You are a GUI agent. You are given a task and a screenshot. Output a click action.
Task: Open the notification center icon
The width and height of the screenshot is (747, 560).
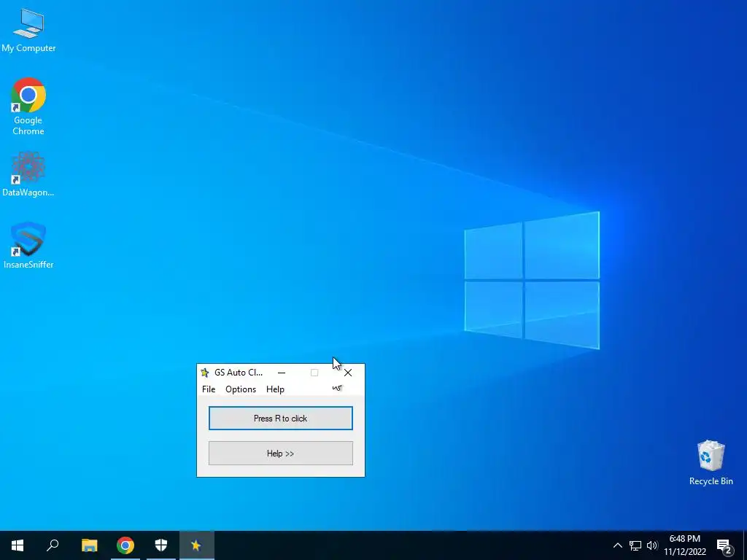click(724, 546)
